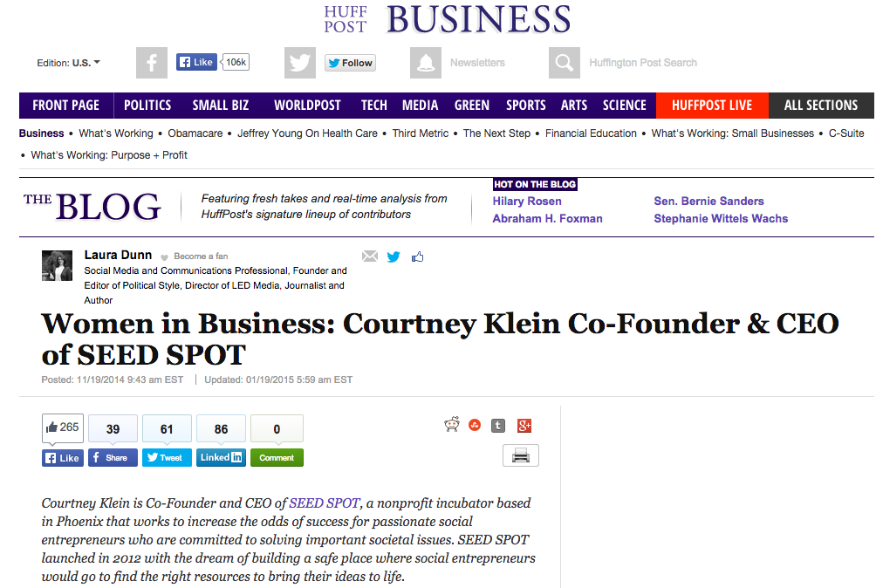
Task: Click the gray Facebook icon in header
Action: [152, 63]
